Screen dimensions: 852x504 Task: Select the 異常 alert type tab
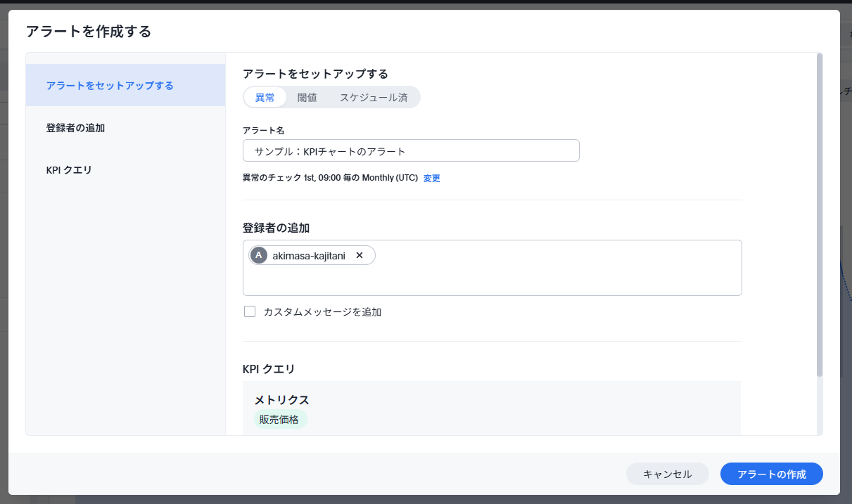click(x=265, y=97)
